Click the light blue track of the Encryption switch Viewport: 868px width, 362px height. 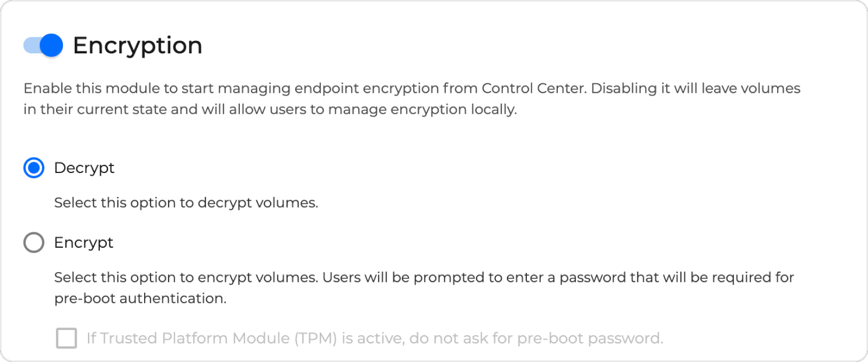tap(31, 45)
